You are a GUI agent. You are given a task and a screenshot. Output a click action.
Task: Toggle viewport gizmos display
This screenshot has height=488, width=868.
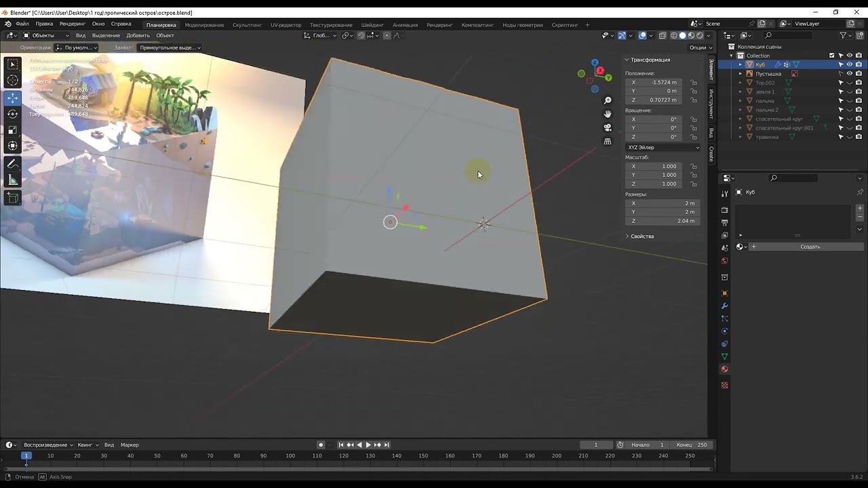622,35
